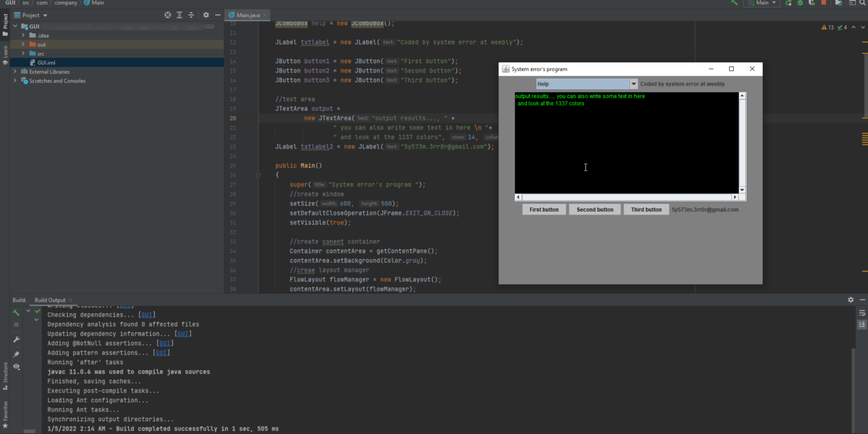The height and width of the screenshot is (434, 868).
Task: Pin the Build Output panel
Action: 16,353
